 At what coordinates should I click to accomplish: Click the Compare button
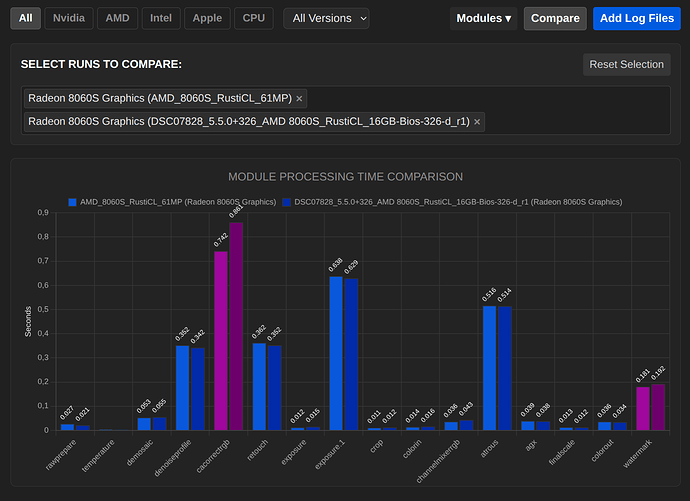coord(555,18)
